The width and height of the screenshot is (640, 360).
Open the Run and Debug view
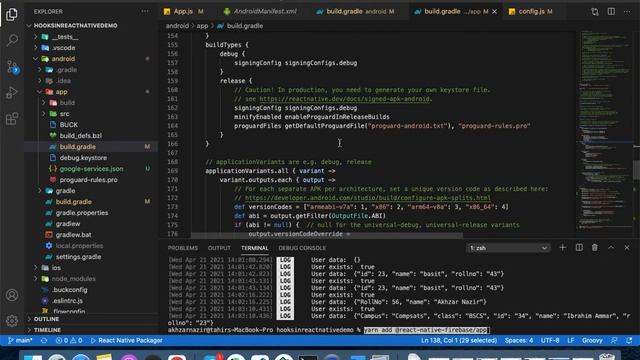click(x=12, y=93)
